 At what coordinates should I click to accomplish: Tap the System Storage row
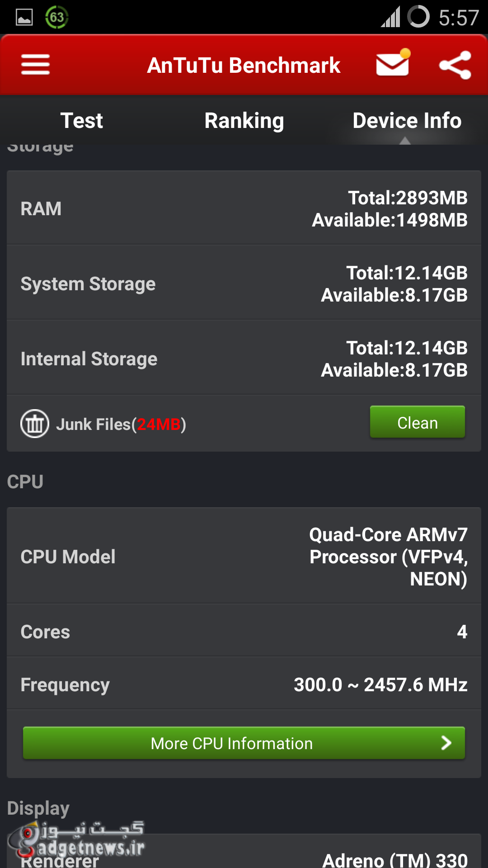(x=244, y=283)
